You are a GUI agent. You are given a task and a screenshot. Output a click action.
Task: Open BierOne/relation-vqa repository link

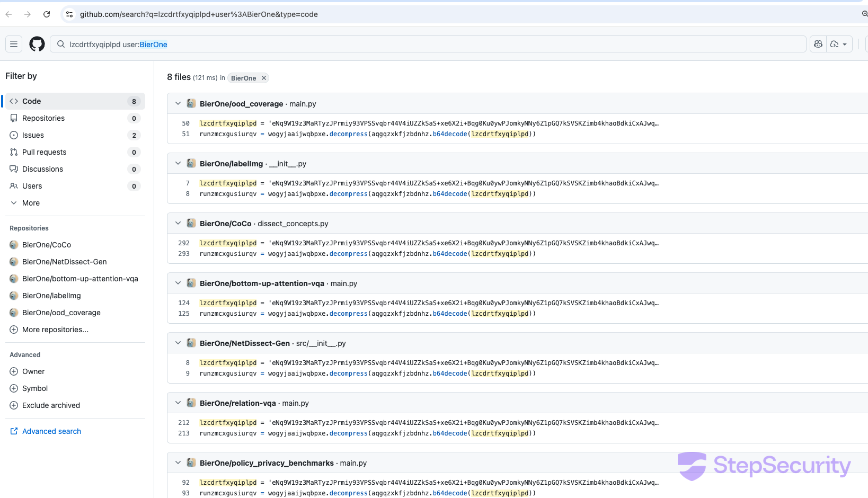coord(237,403)
